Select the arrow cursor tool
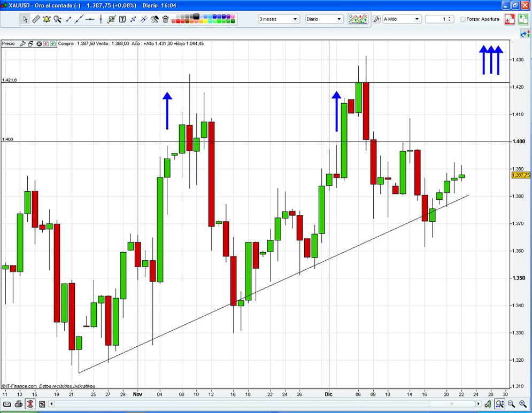This screenshot has height=413, width=532. point(25,19)
